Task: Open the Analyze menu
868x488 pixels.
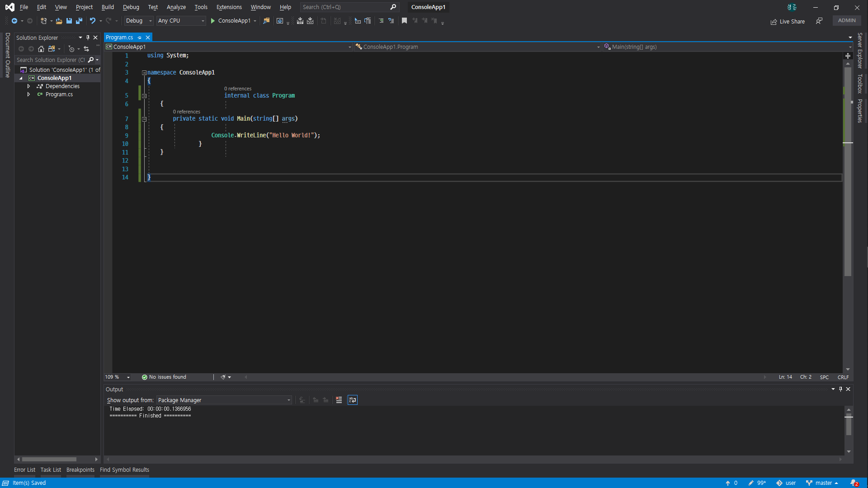Action: (176, 7)
